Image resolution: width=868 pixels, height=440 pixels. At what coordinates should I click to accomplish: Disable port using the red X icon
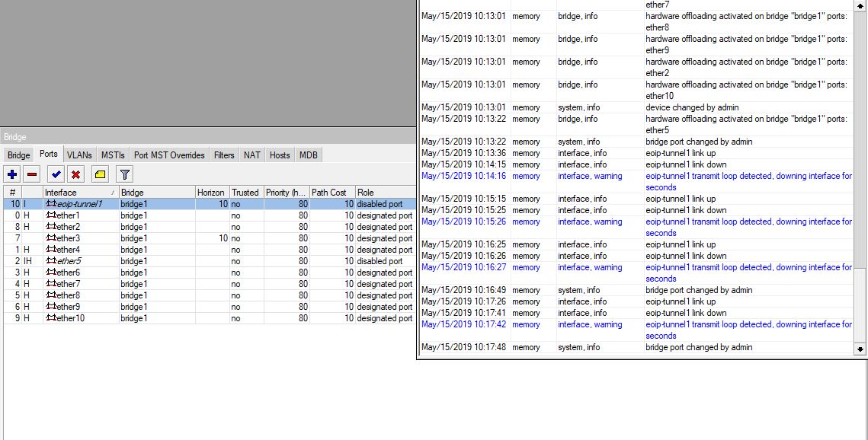click(77, 174)
